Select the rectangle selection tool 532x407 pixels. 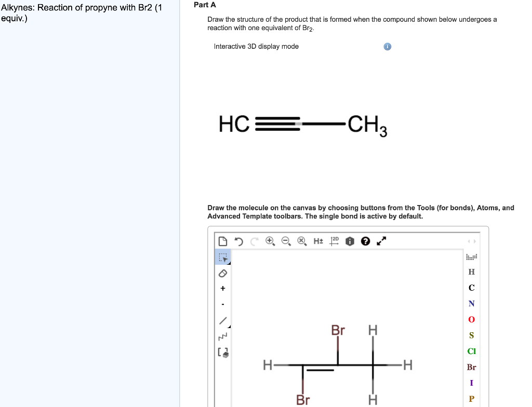pyautogui.click(x=223, y=256)
